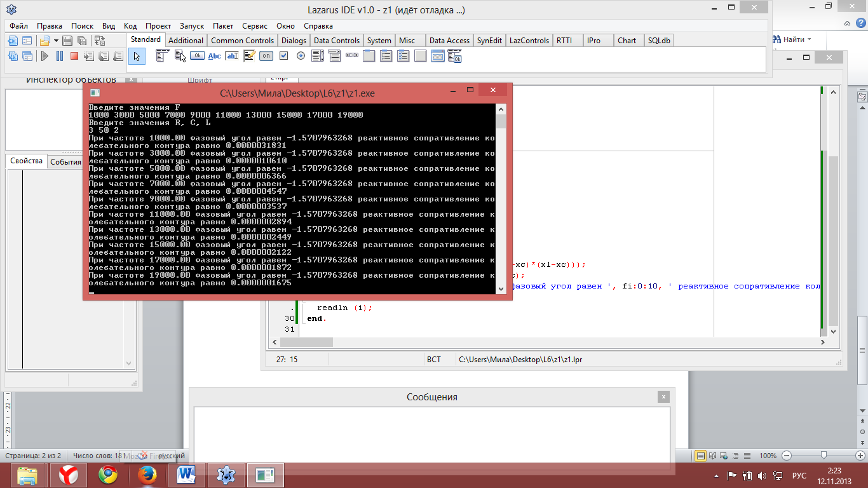This screenshot has height=488, width=868.
Task: Click the console window scrollbar down arrow
Action: (501, 288)
